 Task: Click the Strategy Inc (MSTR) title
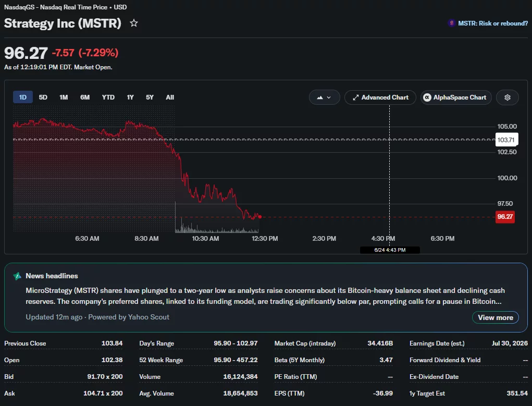(63, 23)
